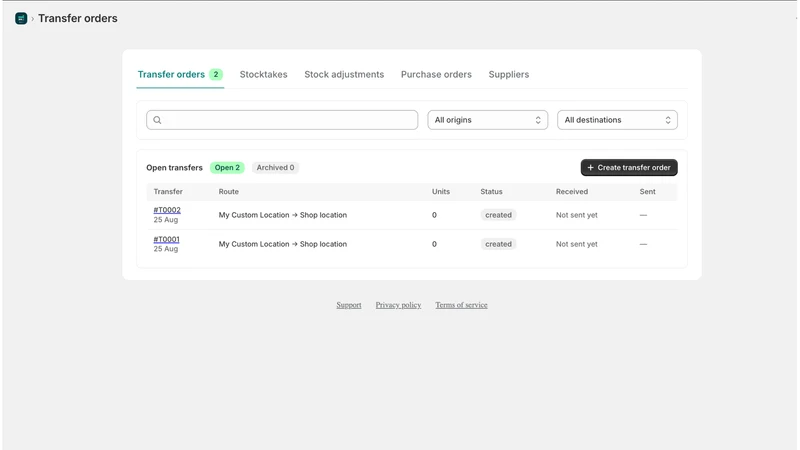Select the Open 2 filter badge
800x450 pixels.
point(227,167)
